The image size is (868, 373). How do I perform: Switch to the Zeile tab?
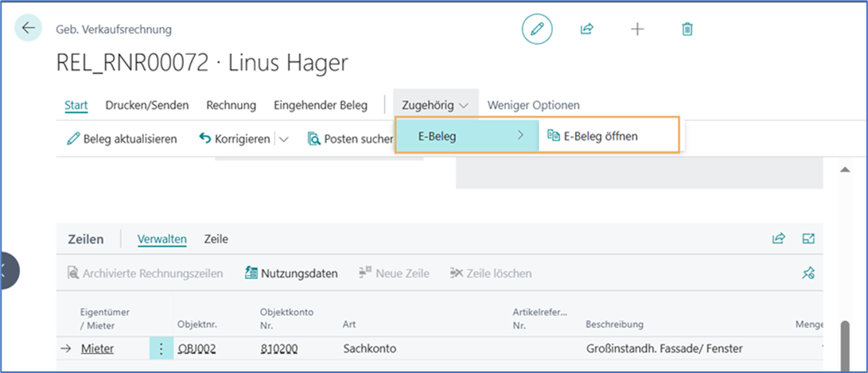tap(216, 239)
